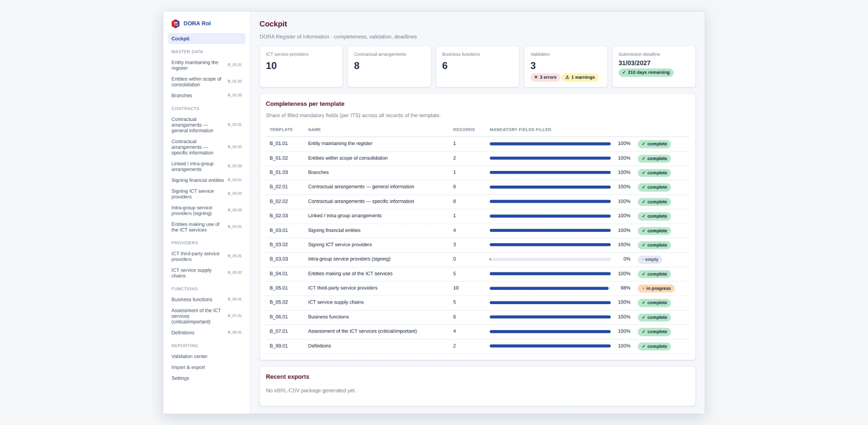Click the TEMPLATE column header

coord(281,129)
